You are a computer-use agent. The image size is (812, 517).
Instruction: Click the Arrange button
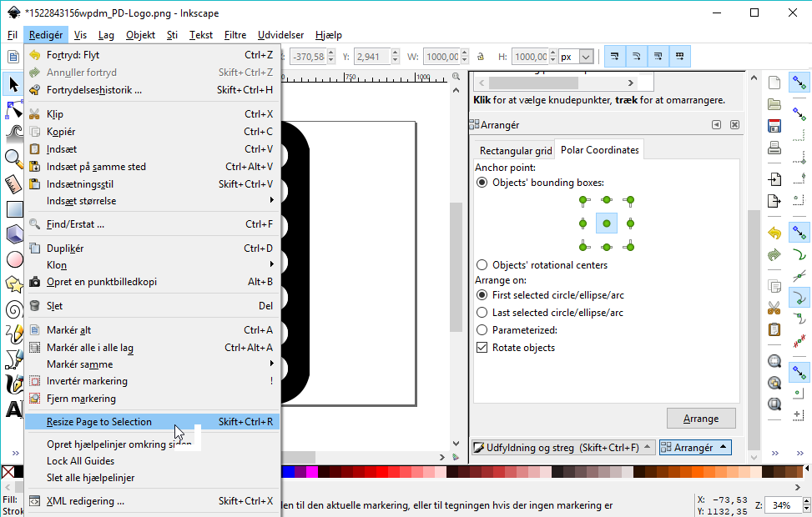(701, 418)
